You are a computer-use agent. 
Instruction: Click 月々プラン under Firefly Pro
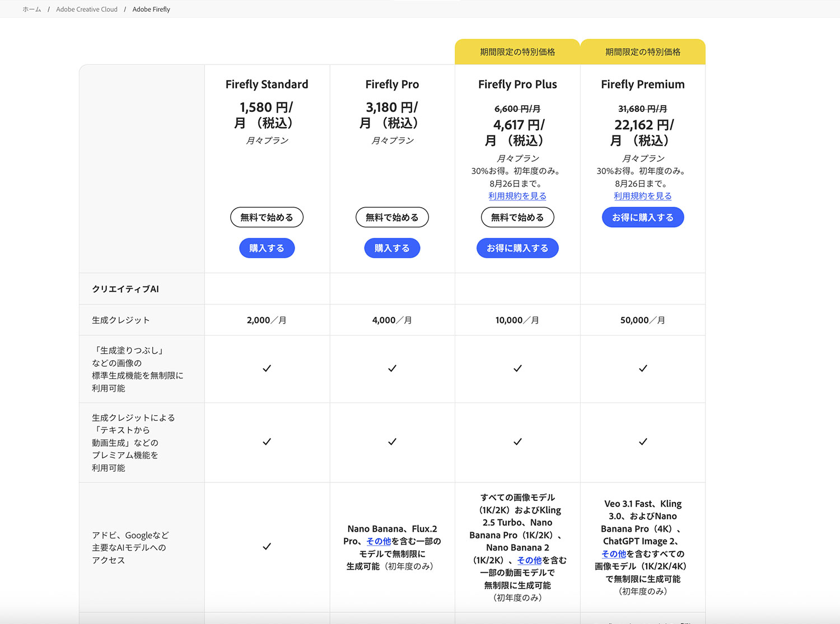point(392,140)
